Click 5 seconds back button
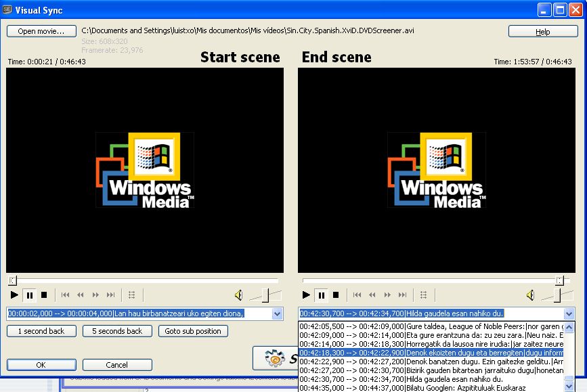Viewport: 587px width, 392px height. (117, 331)
